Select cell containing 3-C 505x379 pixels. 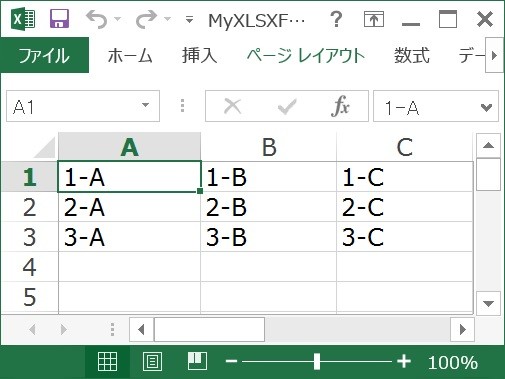405,237
